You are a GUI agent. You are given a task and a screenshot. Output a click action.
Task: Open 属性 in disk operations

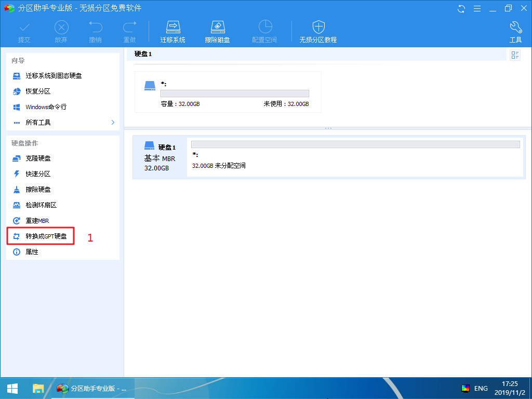point(32,252)
